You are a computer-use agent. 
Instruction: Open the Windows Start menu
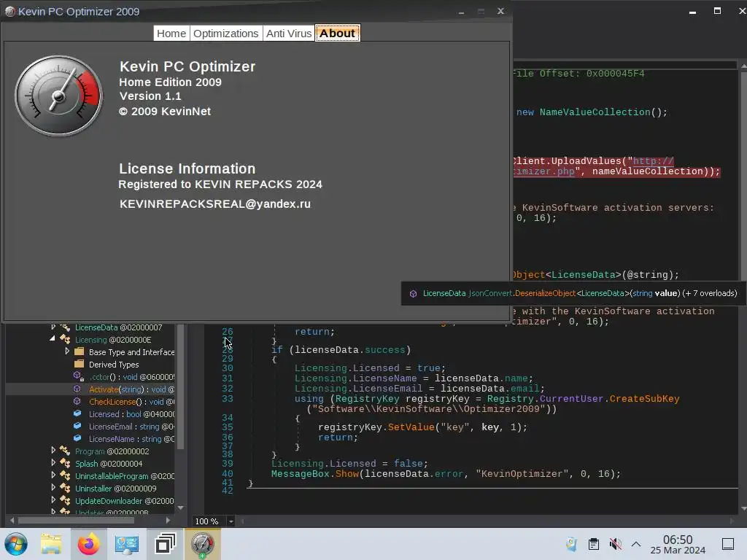click(x=16, y=544)
